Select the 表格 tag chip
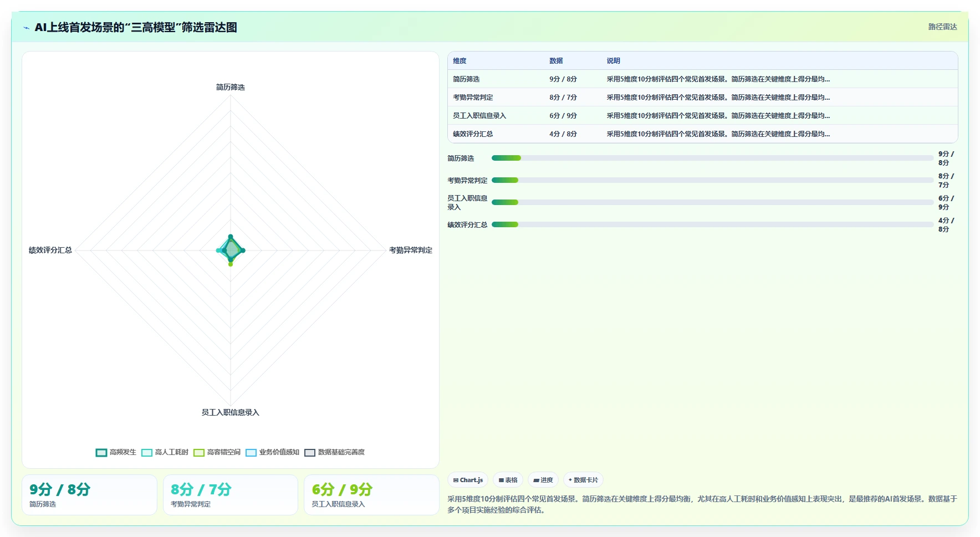980x537 pixels. (x=508, y=480)
